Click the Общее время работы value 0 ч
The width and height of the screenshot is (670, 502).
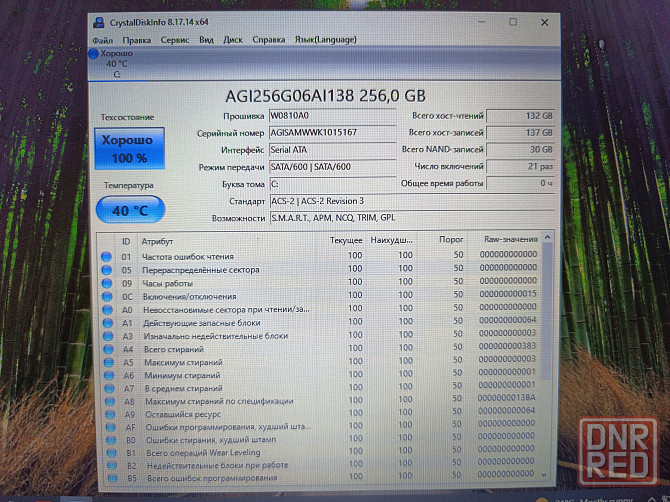tap(520, 183)
